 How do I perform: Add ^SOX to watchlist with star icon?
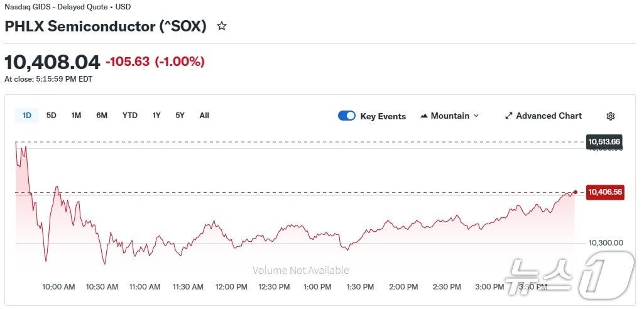coord(221,26)
